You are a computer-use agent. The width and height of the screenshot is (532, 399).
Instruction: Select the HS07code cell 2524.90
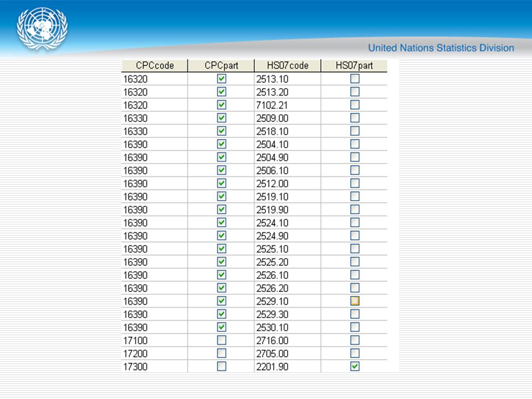click(288, 236)
